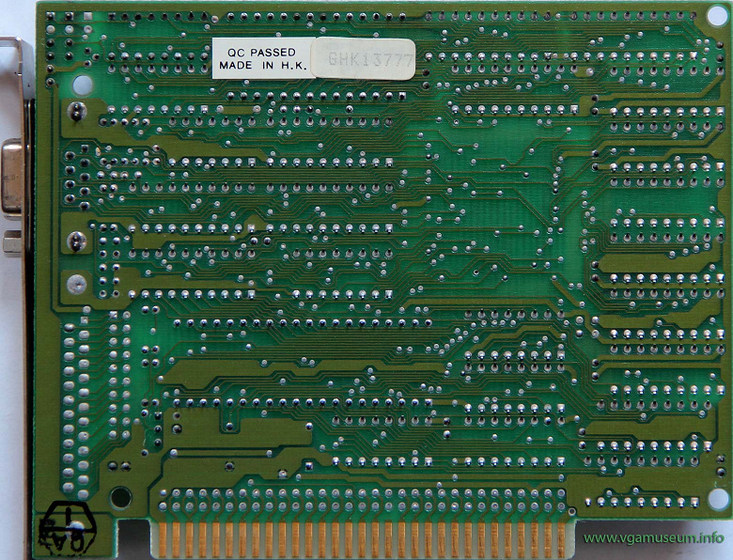Click the mounting hole in the top-right corner
Image resolution: width=733 pixels, height=560 pixels.
[x=718, y=15]
